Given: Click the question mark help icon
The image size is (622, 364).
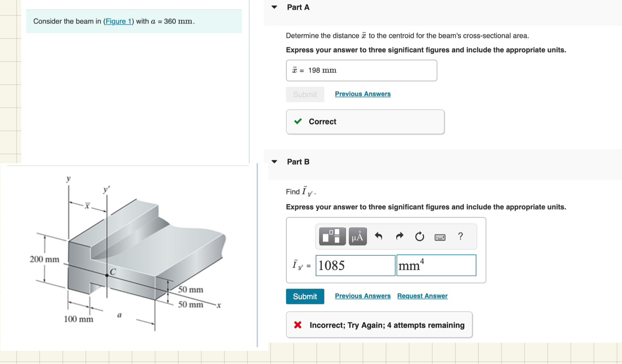Looking at the screenshot, I should point(460,236).
